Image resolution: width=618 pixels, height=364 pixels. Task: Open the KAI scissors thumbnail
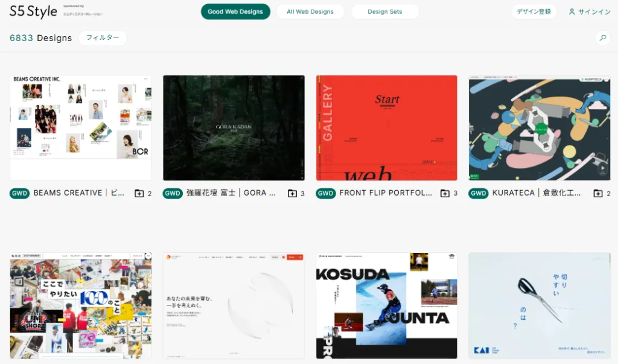coord(539,305)
